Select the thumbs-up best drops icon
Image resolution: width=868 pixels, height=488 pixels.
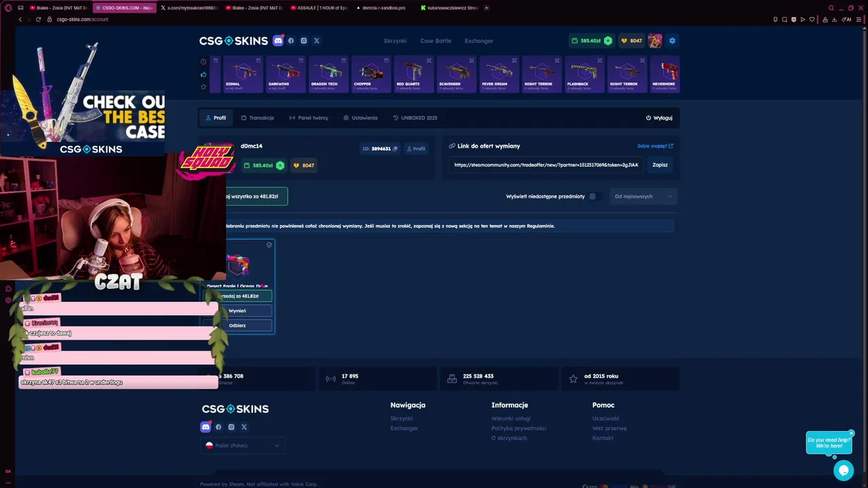pos(203,74)
